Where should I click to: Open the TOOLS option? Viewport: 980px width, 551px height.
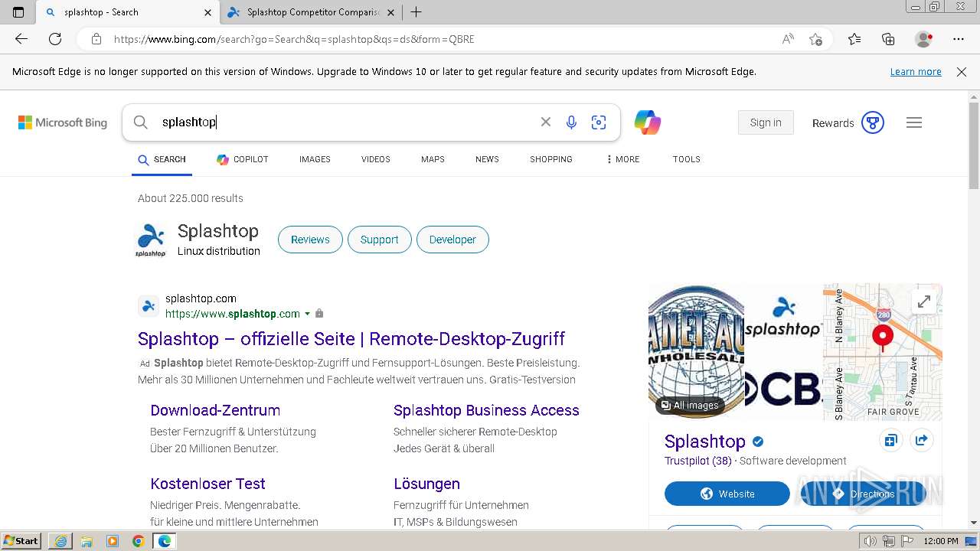pos(687,159)
